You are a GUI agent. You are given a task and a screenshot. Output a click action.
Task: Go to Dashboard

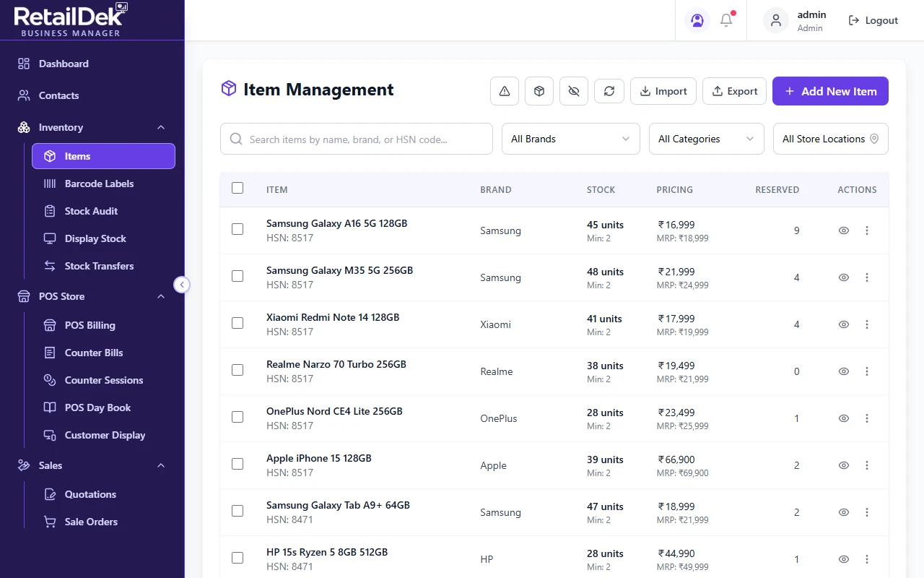(x=92, y=64)
